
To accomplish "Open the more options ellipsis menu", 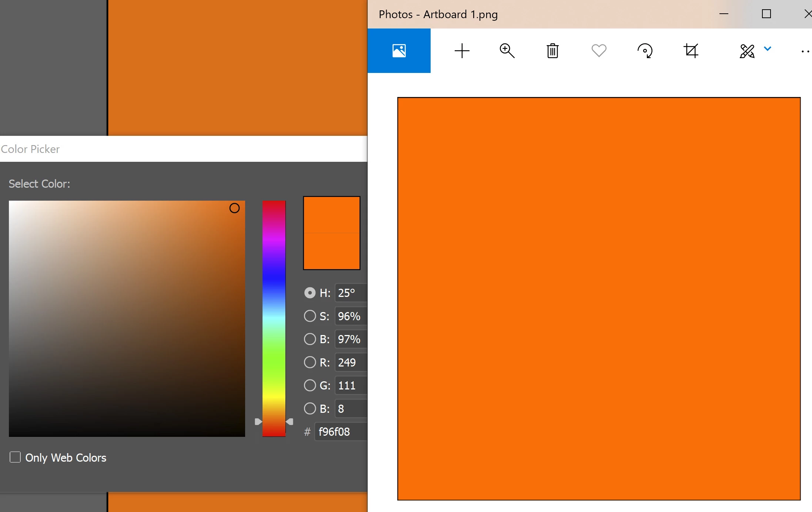I will pyautogui.click(x=805, y=52).
